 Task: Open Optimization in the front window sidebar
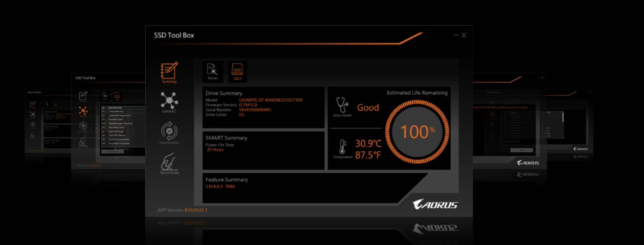(169, 133)
